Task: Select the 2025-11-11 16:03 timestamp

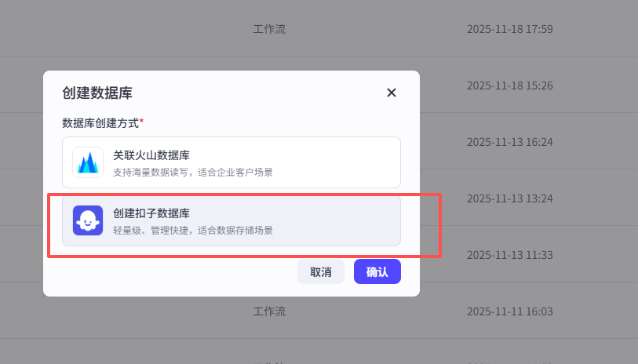Action: (510, 311)
